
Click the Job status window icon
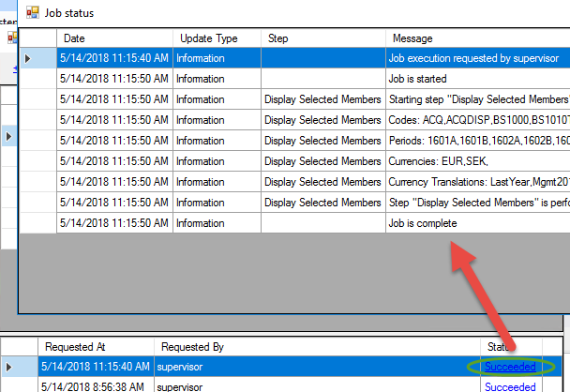[x=33, y=13]
